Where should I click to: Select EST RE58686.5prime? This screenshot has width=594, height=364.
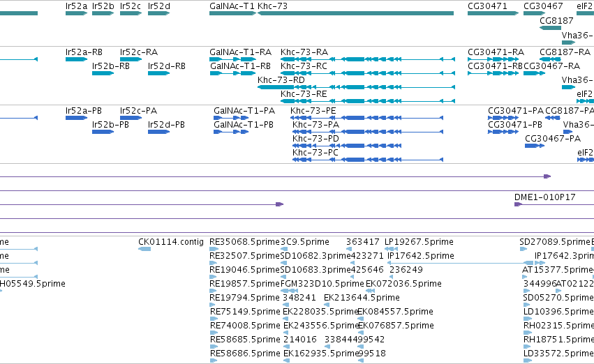(245, 354)
